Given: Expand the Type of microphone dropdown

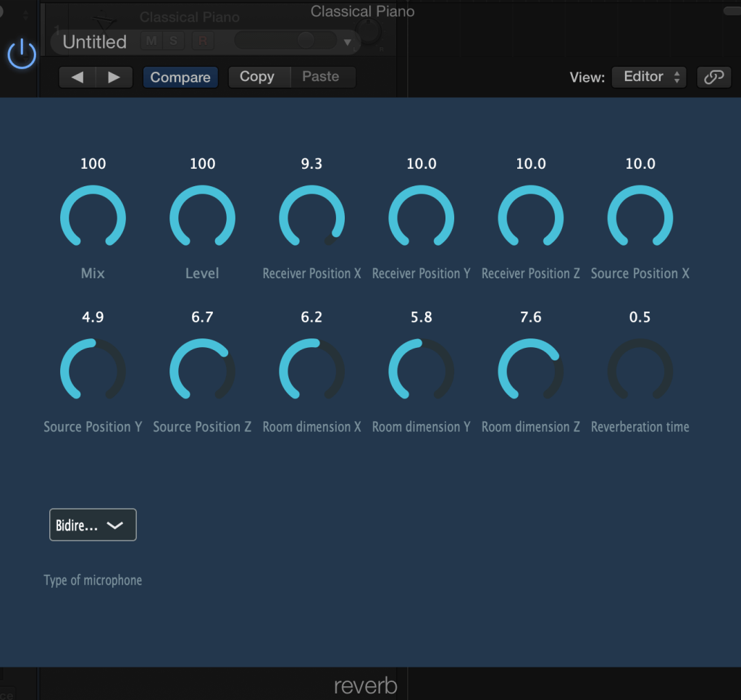Looking at the screenshot, I should [93, 525].
